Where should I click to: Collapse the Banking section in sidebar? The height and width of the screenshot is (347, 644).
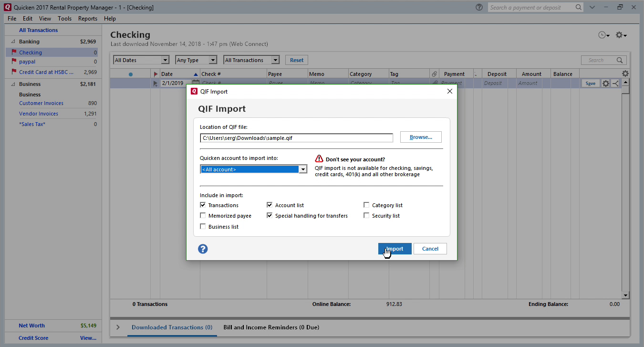13,42
